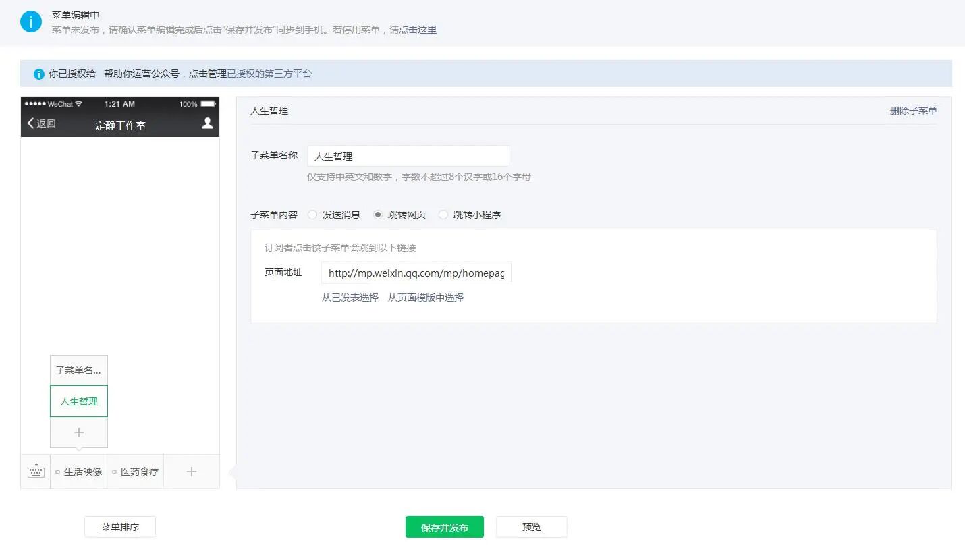Click the keyboard icon in phone preview

[36, 472]
